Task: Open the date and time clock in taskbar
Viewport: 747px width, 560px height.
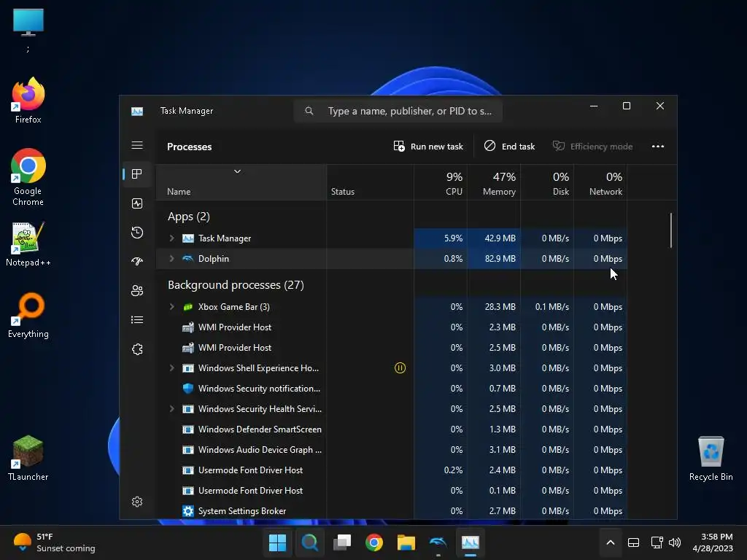Action: tap(713, 542)
